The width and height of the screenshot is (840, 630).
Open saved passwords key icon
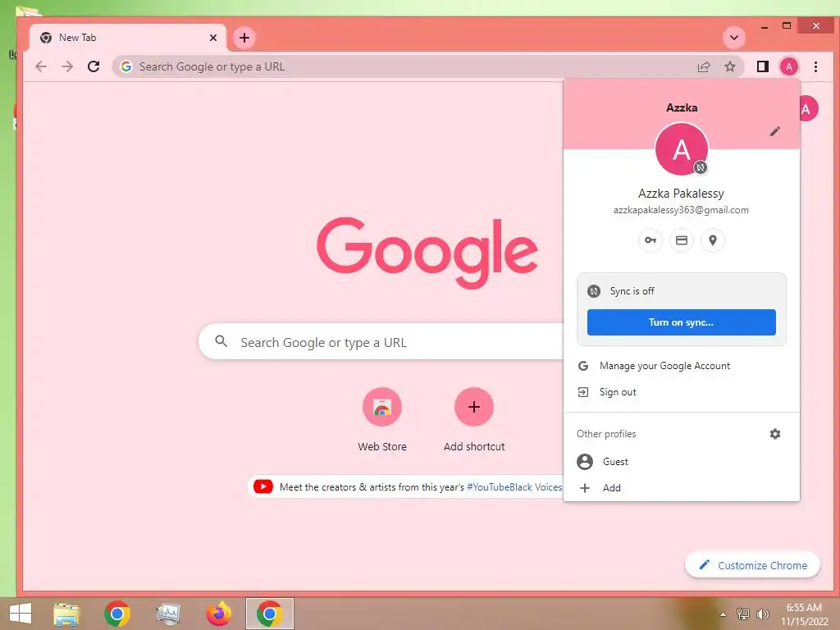pos(651,240)
